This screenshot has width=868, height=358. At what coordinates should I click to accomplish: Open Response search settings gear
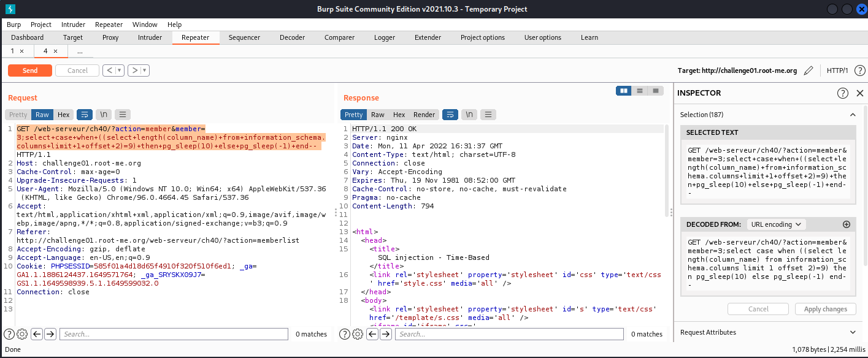point(358,334)
